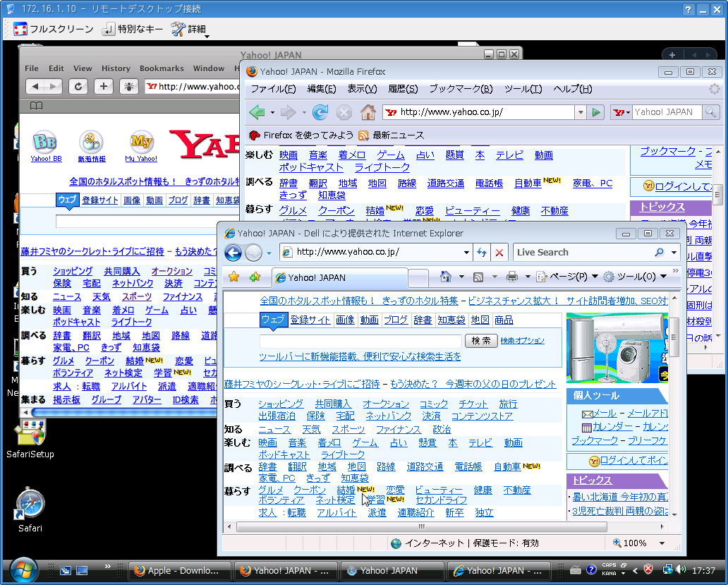The height and width of the screenshot is (585, 728).
Task: Open Firefox ブックマーク(B) menu
Action: pos(461,89)
